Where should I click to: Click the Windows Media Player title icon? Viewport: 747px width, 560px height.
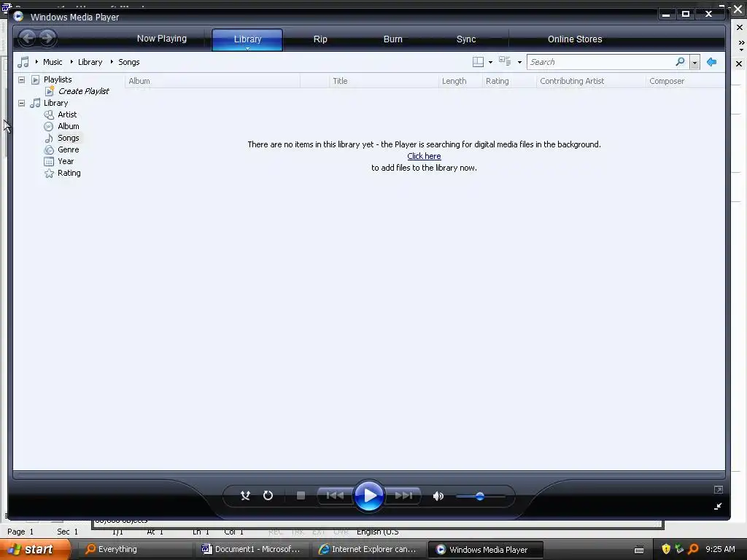click(x=18, y=16)
